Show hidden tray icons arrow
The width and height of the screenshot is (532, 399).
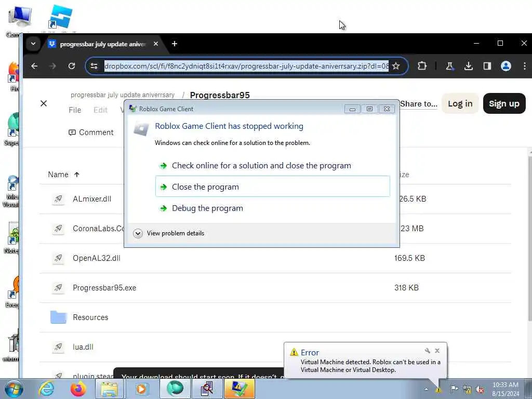[x=426, y=389]
